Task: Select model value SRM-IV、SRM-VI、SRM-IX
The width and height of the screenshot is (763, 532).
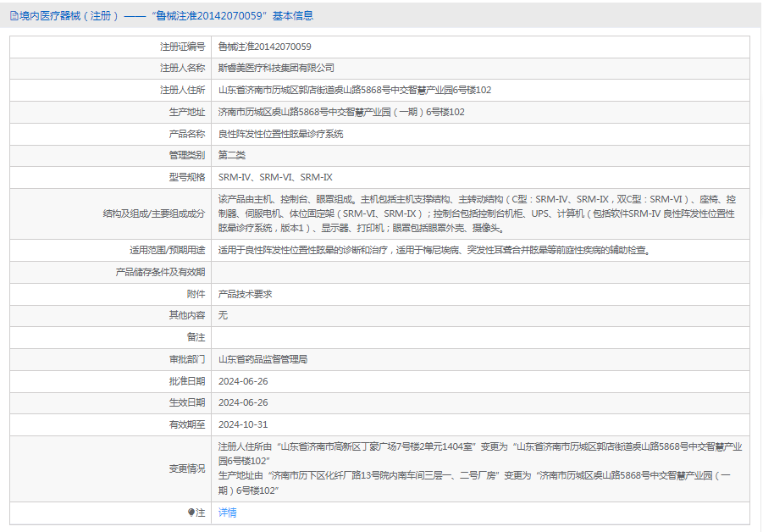Action: (275, 177)
